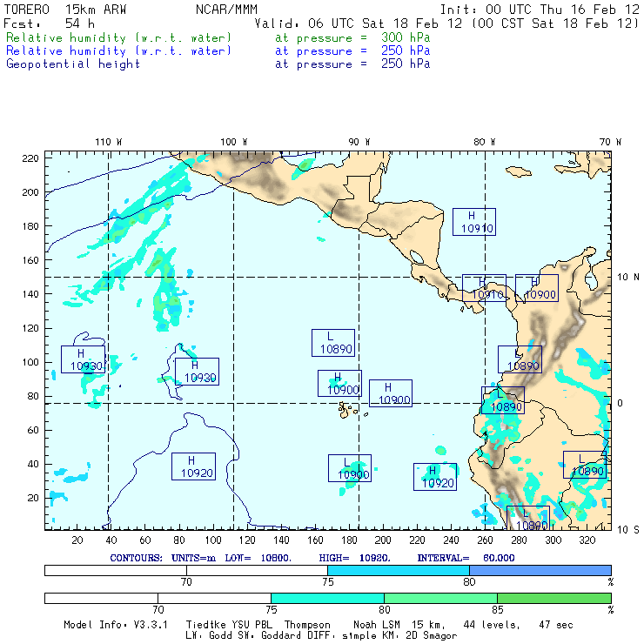Click the light green 80–85% segment of lower color bar
The height and width of the screenshot is (644, 644).
point(440,598)
